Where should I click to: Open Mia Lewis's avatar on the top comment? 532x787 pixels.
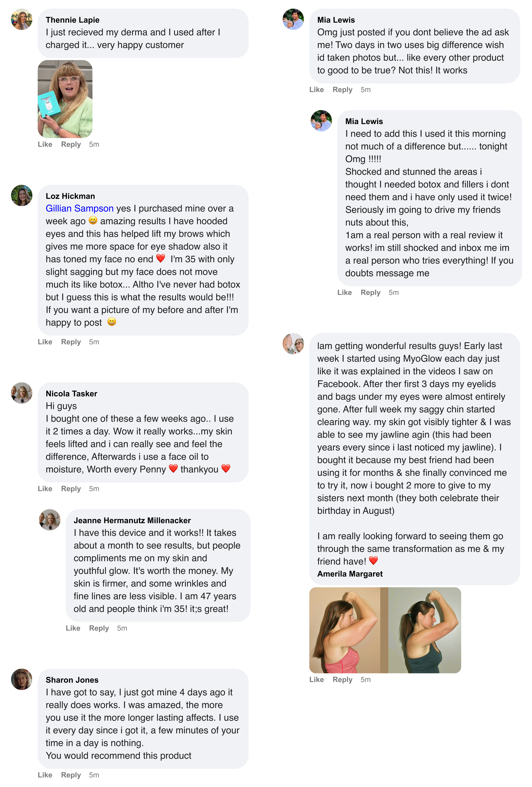[x=293, y=19]
